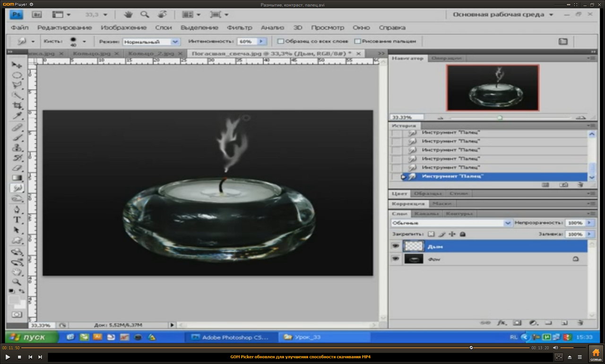Launch Adobe Bridge with the Br icon
Image resolution: width=605 pixels, height=364 pixels.
[37, 15]
